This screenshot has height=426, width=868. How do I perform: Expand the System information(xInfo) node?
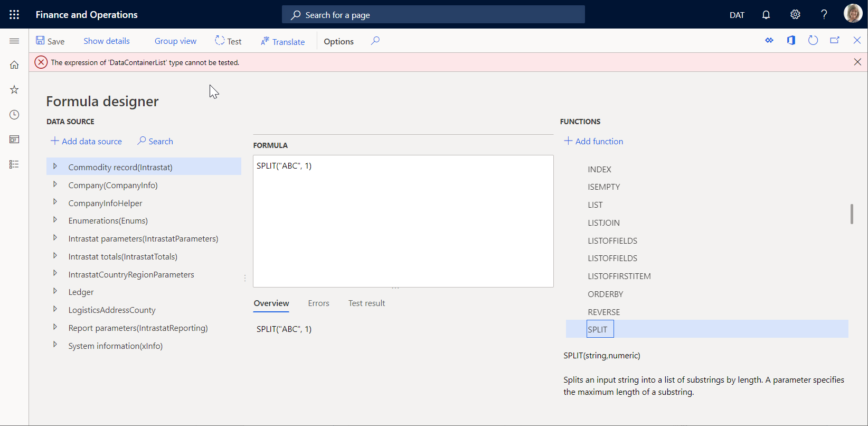tap(55, 345)
